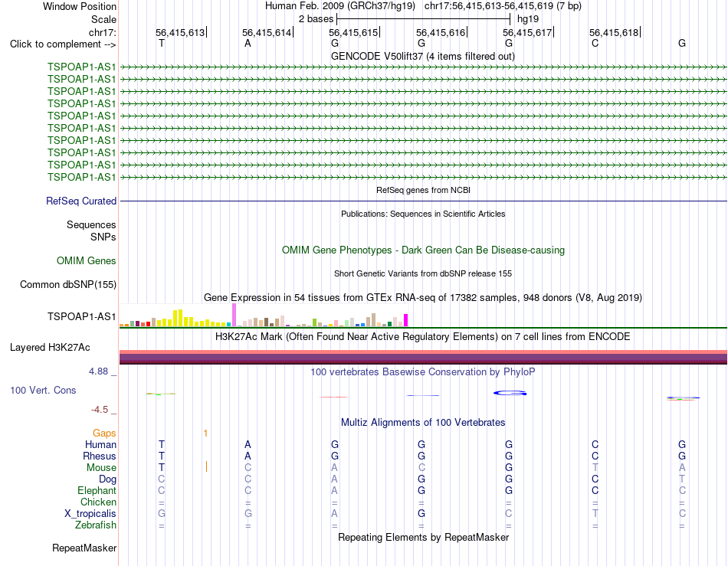The image size is (728, 566).
Task: Click the Window Position track label
Action: pos(80,6)
